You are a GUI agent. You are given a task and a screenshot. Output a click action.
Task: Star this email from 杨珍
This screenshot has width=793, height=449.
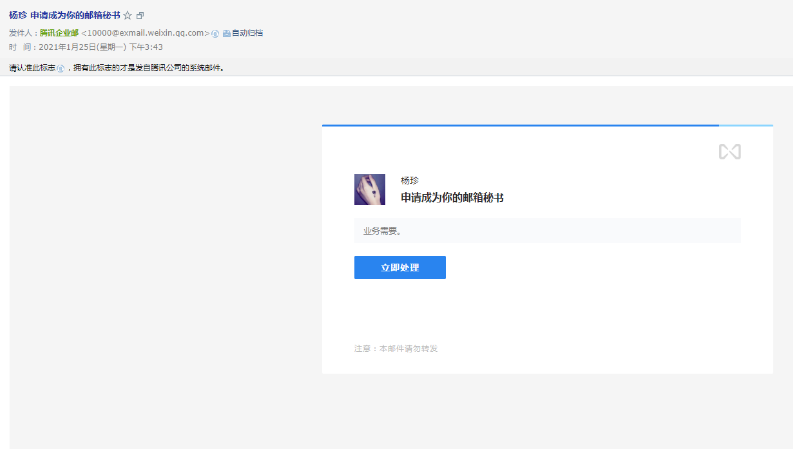127,16
